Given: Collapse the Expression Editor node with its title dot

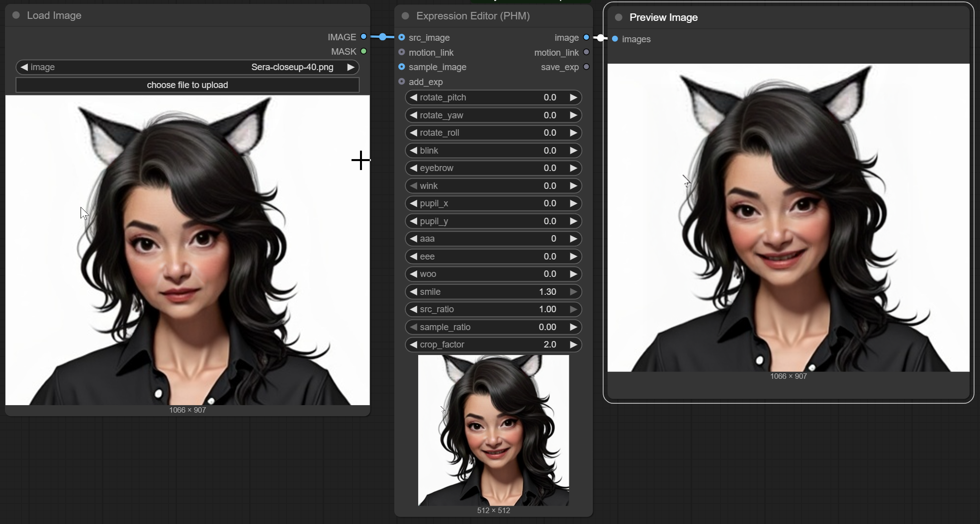Looking at the screenshot, I should pyautogui.click(x=405, y=15).
